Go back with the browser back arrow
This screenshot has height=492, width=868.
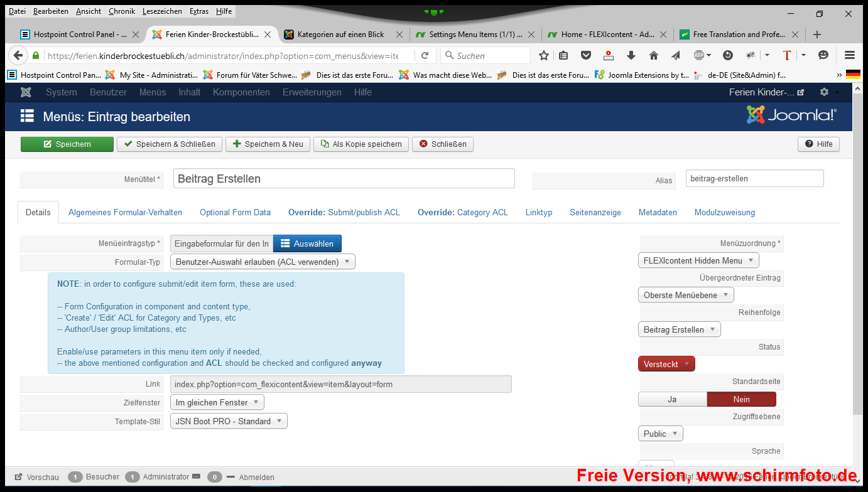coord(18,55)
